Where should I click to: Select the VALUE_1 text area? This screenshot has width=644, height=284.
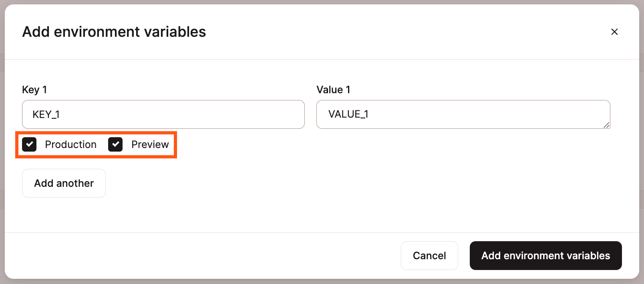click(463, 114)
